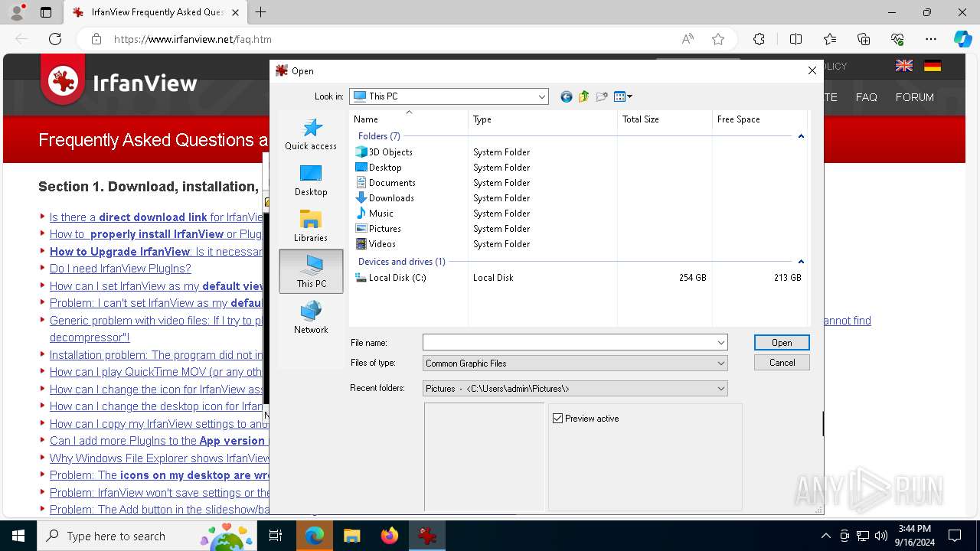Open 'Do I need IrfanView PlugIns?' link
This screenshot has width=980, height=551.
[120, 269]
